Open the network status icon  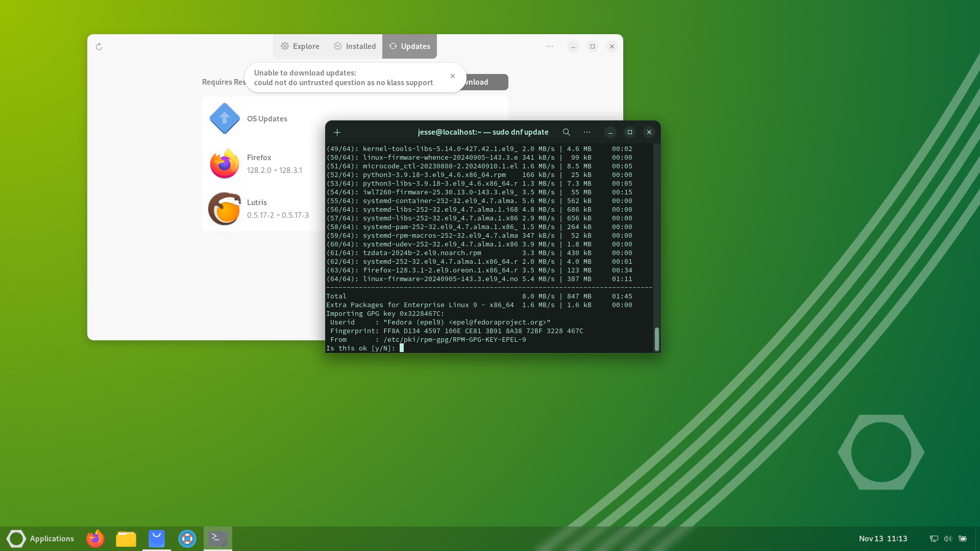(x=934, y=539)
